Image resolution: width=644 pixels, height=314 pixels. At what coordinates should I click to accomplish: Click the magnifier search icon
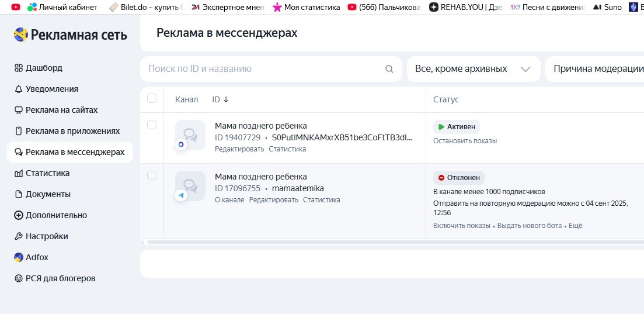[x=389, y=69]
